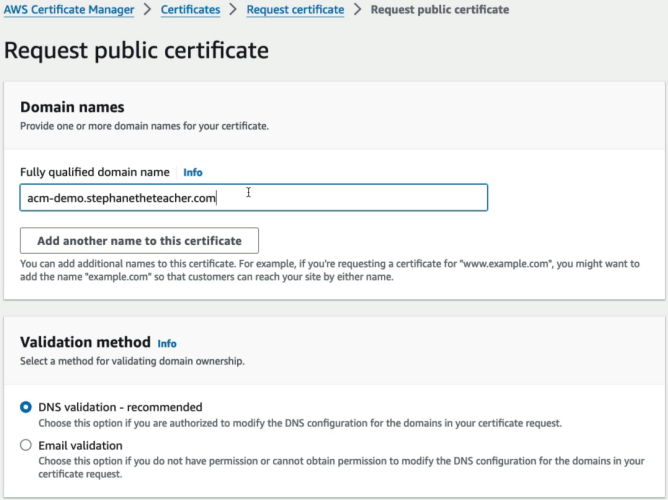
Task: Click 'Select a method for validating domain ownership' text
Action: pos(132,361)
